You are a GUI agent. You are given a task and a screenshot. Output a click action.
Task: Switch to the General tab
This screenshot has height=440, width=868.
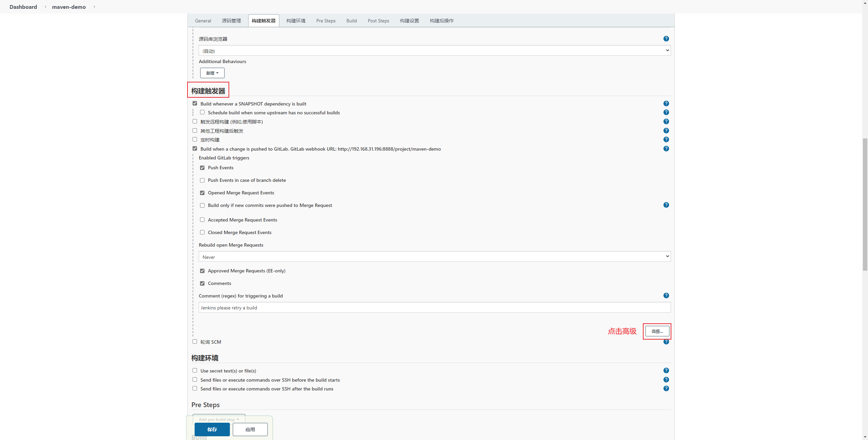(203, 21)
